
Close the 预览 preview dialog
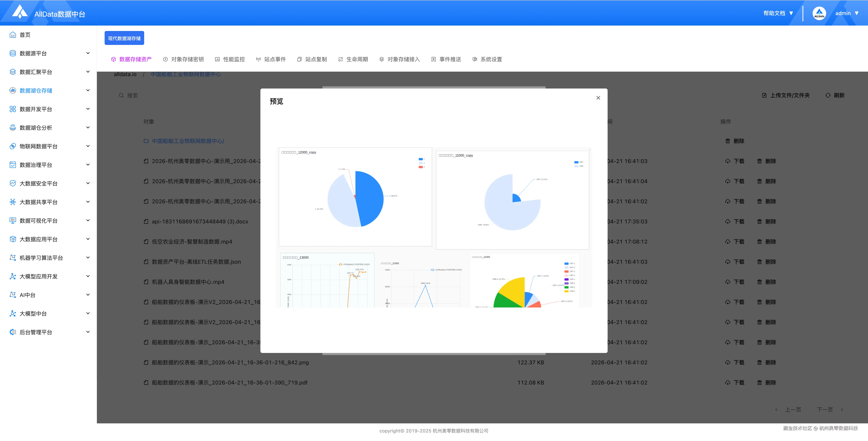pos(598,98)
